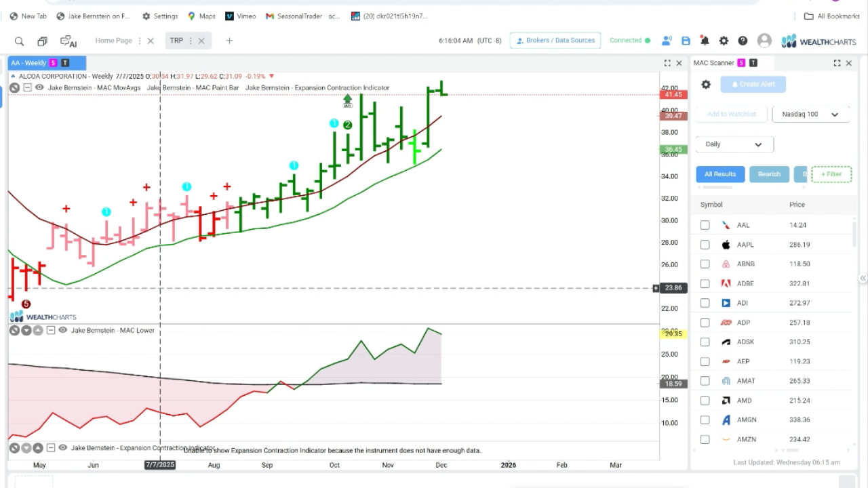The image size is (868, 488).
Task: Click the user account avatar icon
Action: click(x=764, y=41)
